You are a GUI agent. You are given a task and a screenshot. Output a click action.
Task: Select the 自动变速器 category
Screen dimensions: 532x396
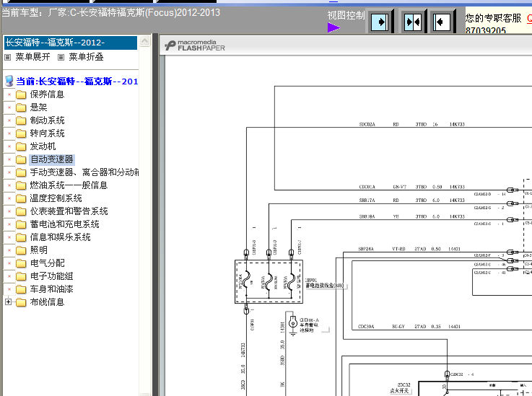[x=52, y=159]
